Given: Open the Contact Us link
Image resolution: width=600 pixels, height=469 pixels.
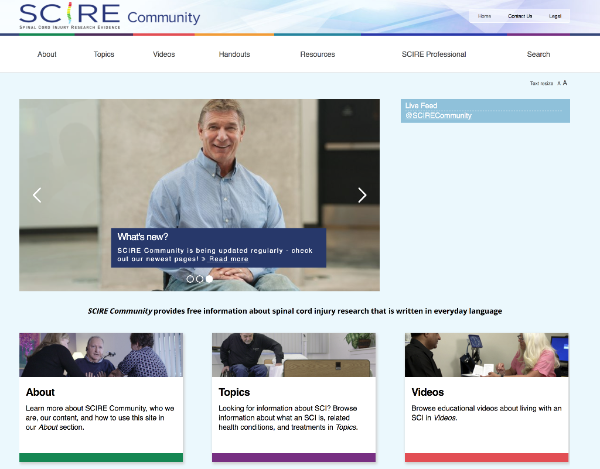Looking at the screenshot, I should click(520, 16).
